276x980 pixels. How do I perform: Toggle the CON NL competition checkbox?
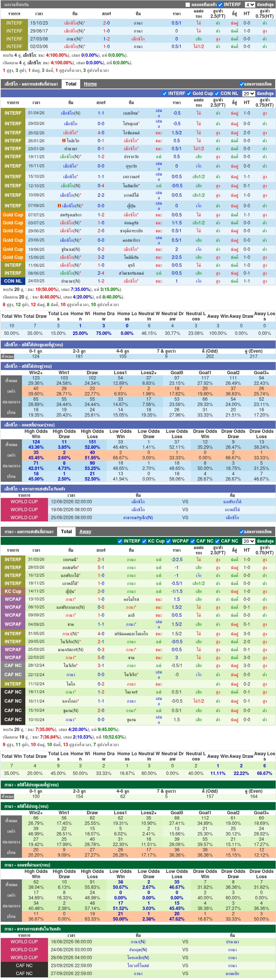(217, 93)
